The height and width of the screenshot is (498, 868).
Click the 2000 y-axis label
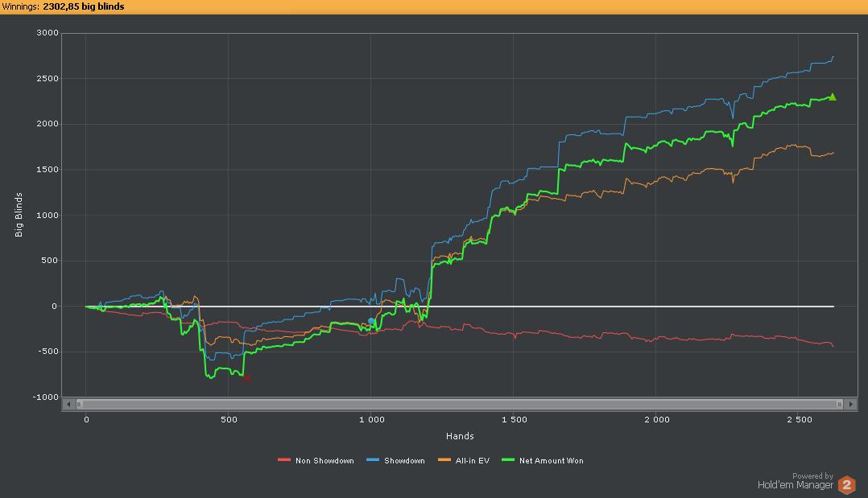[48, 124]
